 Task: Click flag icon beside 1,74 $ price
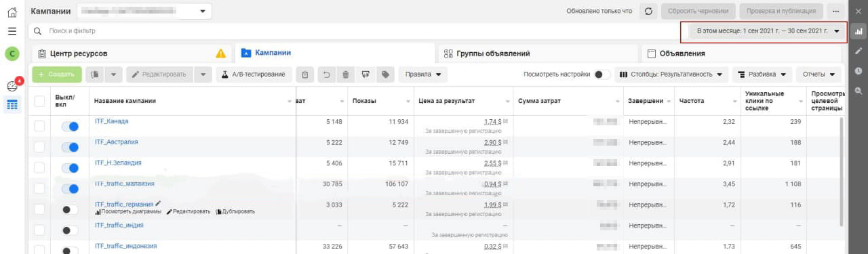point(506,121)
